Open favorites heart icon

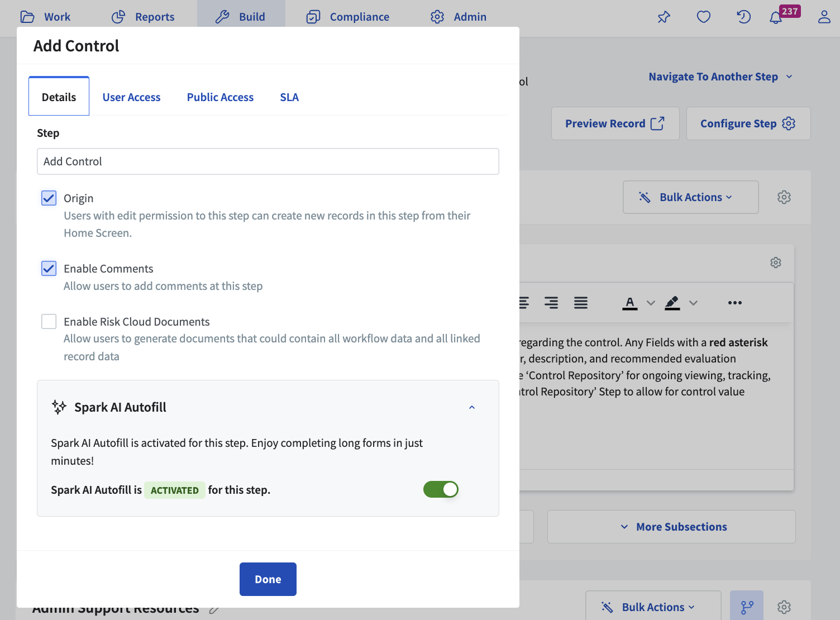point(703,17)
